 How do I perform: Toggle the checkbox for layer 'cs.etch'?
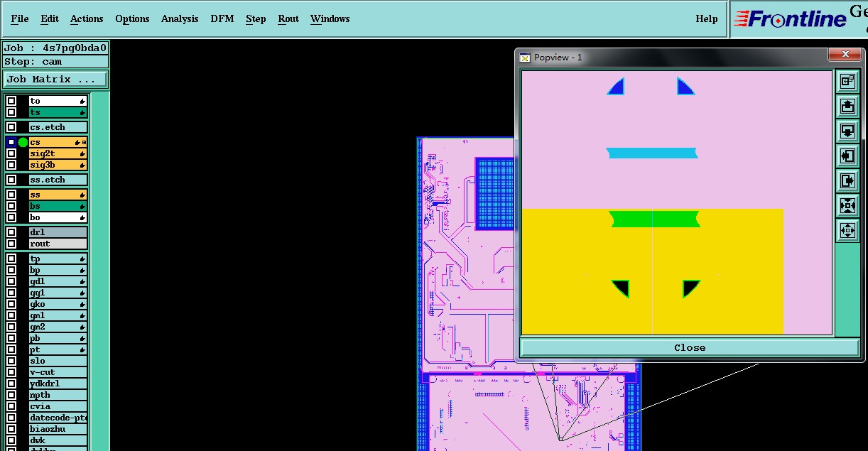(x=11, y=127)
